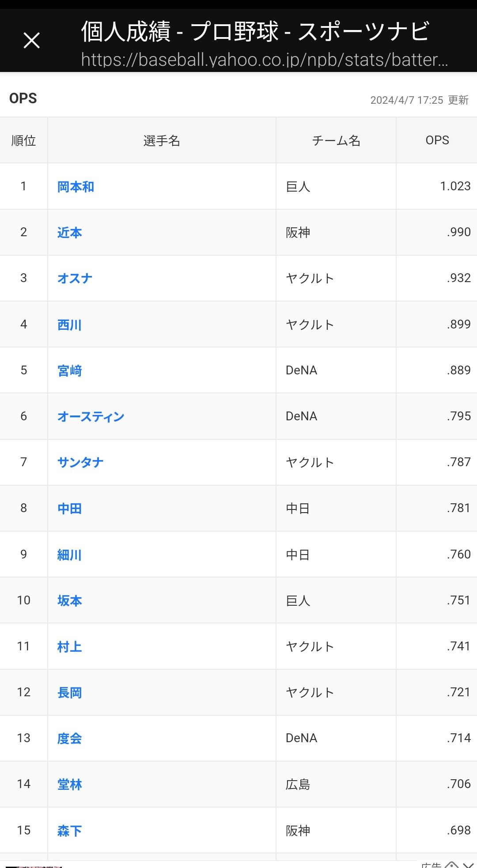Open player 宮﨑 profile link
This screenshot has height=868, width=477.
[69, 371]
